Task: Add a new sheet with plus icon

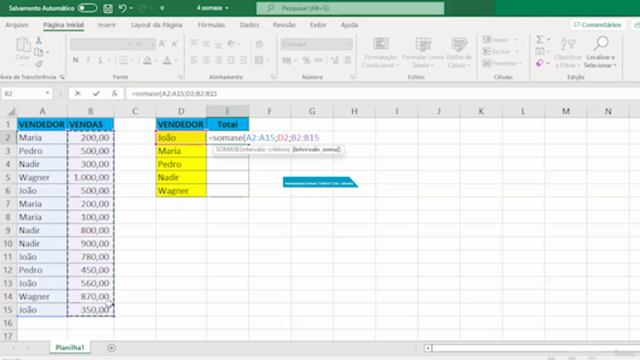Action: (111, 348)
